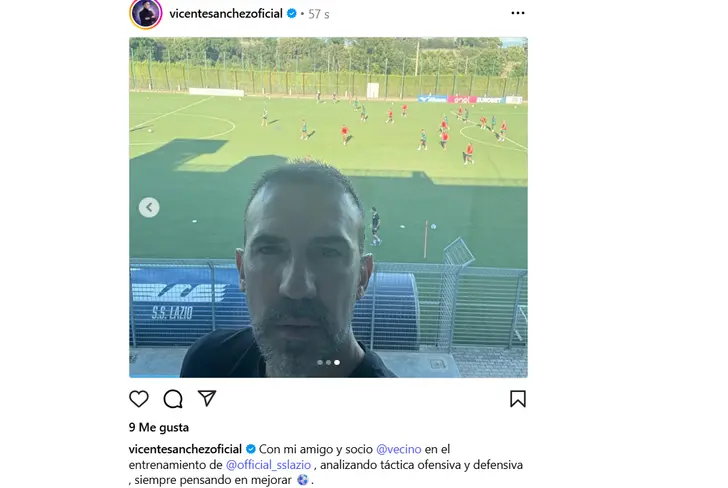Select the third carousel dot indicator
The width and height of the screenshot is (728, 488).
click(337, 362)
